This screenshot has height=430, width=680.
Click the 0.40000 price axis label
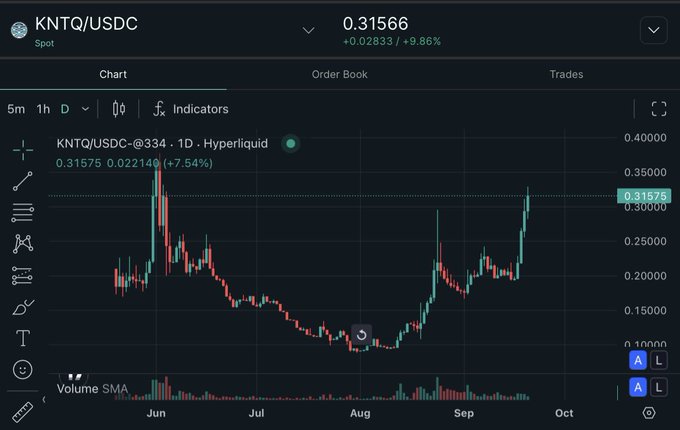pyautogui.click(x=645, y=138)
